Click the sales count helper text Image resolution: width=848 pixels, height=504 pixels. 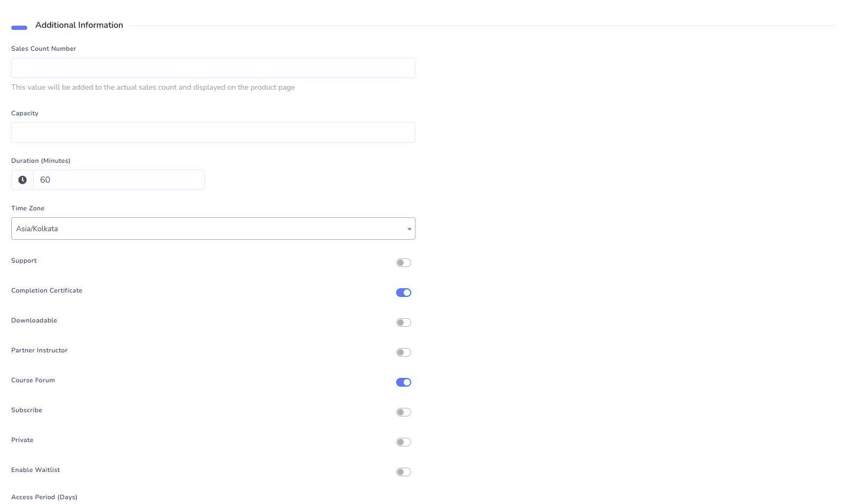point(153,87)
